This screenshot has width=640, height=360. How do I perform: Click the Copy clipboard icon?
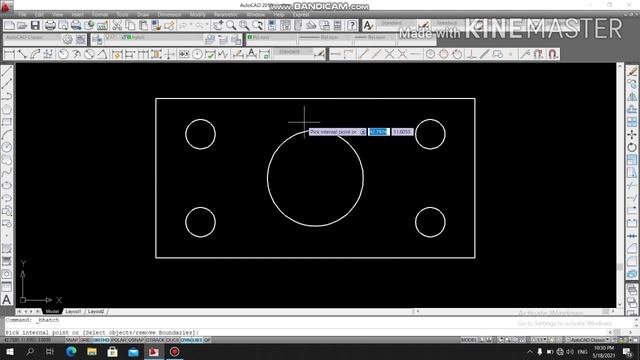pyautogui.click(x=130, y=26)
